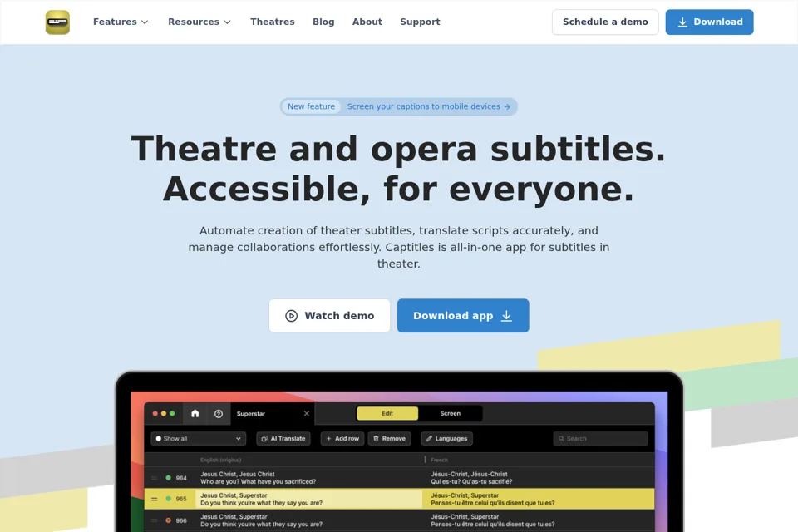
Task: Open Screen your captions to mobile devices link
Action: [429, 106]
